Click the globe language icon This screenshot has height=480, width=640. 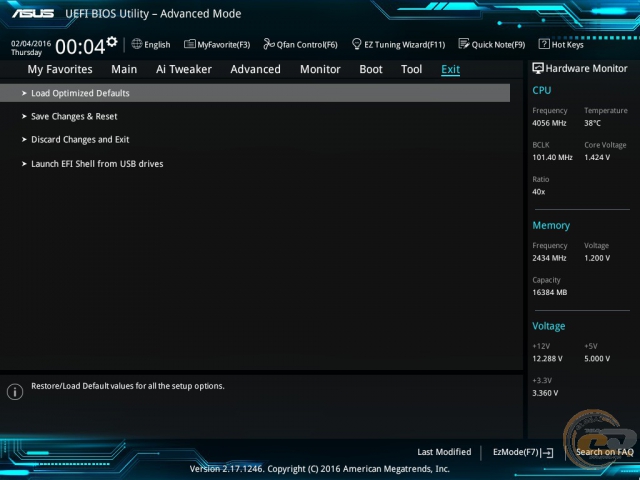click(137, 44)
